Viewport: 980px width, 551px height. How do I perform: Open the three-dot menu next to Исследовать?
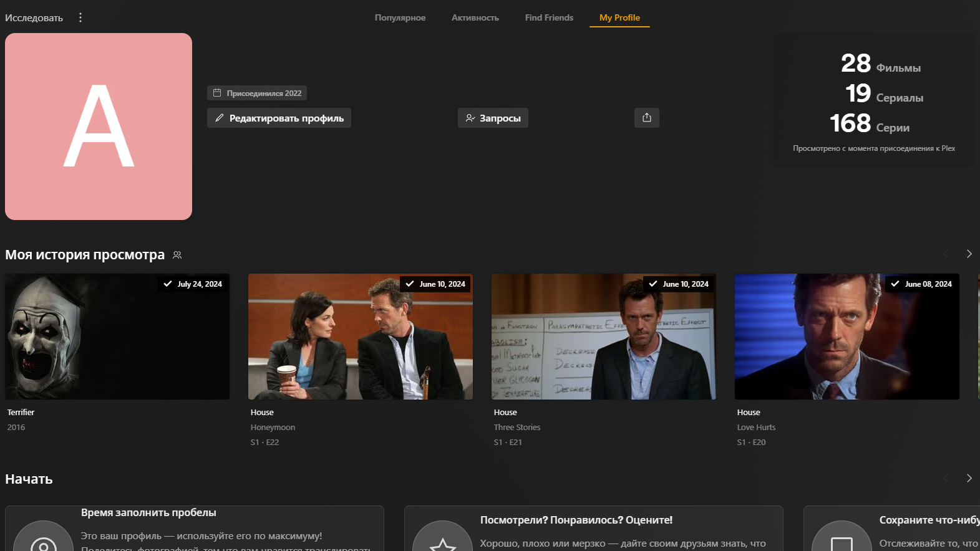tap(80, 17)
